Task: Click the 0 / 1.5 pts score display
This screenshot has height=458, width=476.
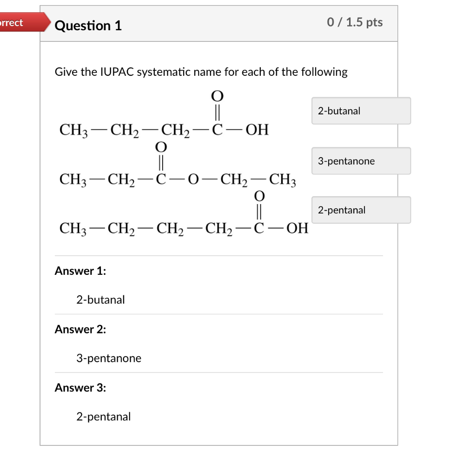Action: [356, 22]
